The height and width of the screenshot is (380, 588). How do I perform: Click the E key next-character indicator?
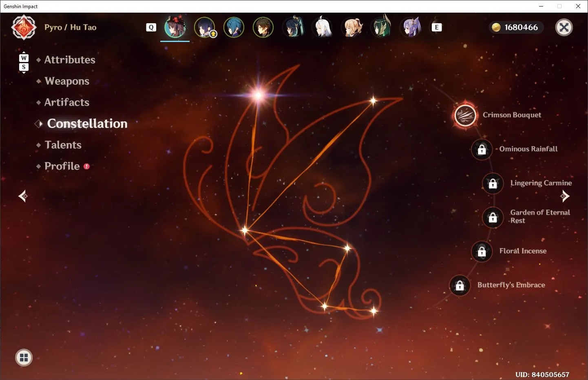tap(437, 27)
